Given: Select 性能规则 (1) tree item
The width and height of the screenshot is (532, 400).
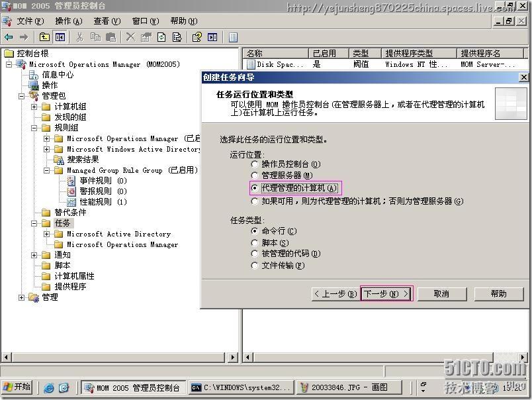Looking at the screenshot, I should click(103, 202).
